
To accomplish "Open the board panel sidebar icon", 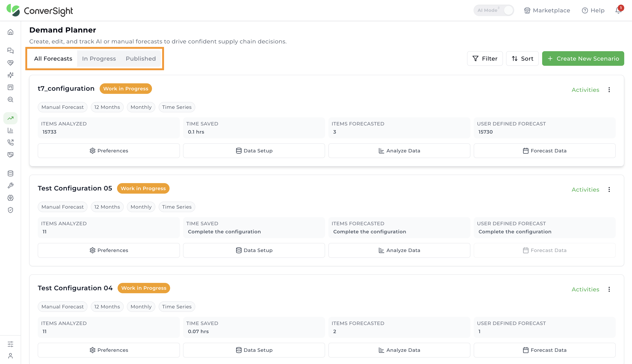I will pos(10,87).
